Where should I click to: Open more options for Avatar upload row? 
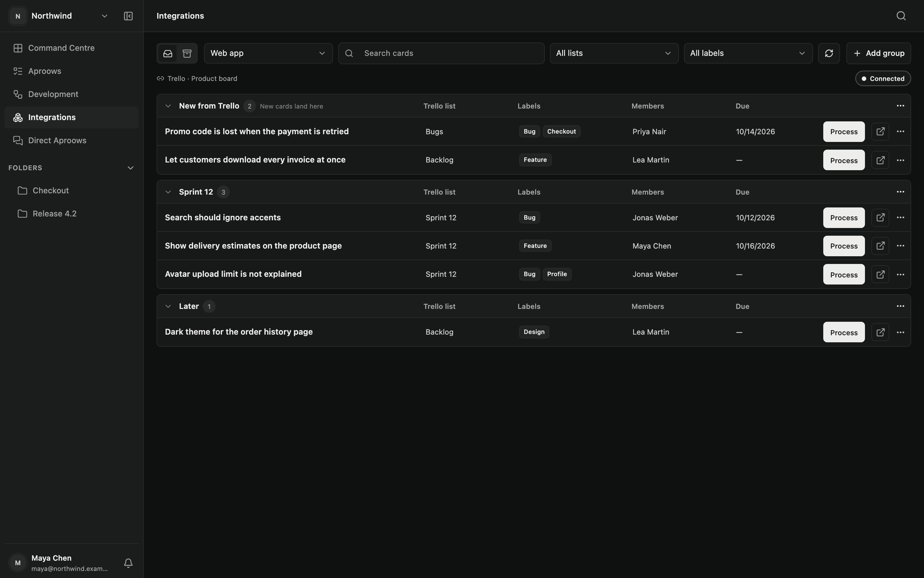pos(900,275)
